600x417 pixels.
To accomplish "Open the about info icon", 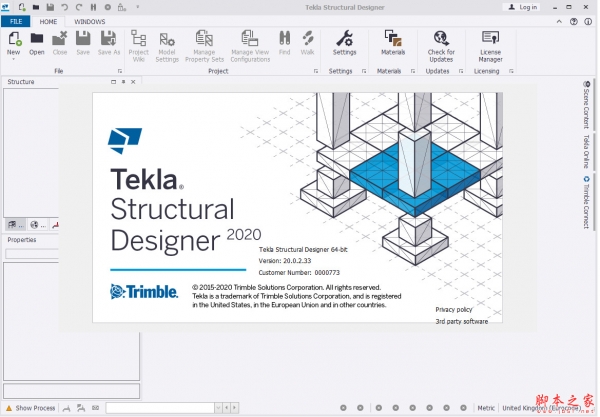I will click(x=588, y=21).
